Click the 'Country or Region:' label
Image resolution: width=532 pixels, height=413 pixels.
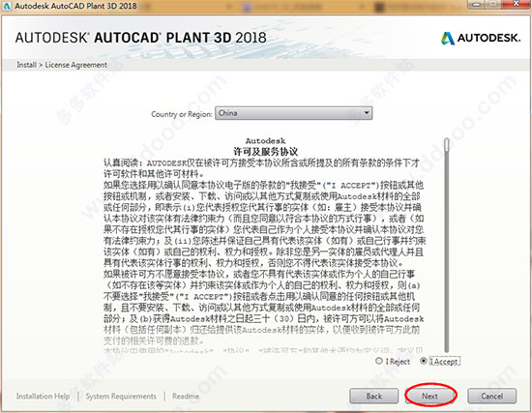182,114
